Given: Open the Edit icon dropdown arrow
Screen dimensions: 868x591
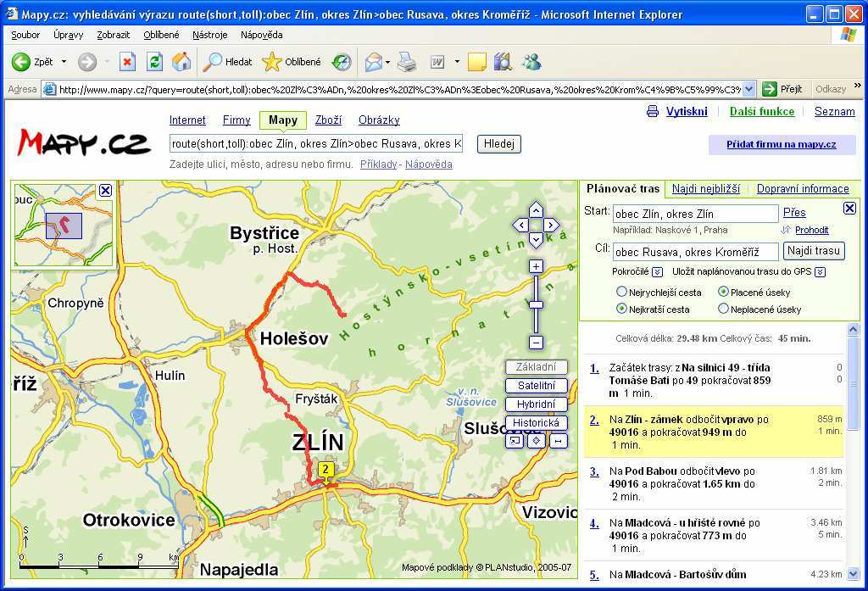Looking at the screenshot, I should click(457, 62).
